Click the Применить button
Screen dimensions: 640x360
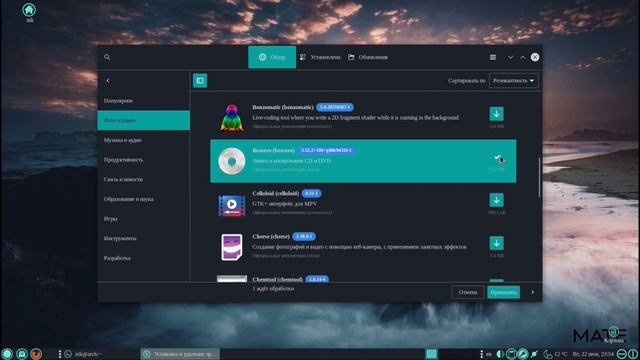[x=503, y=292]
